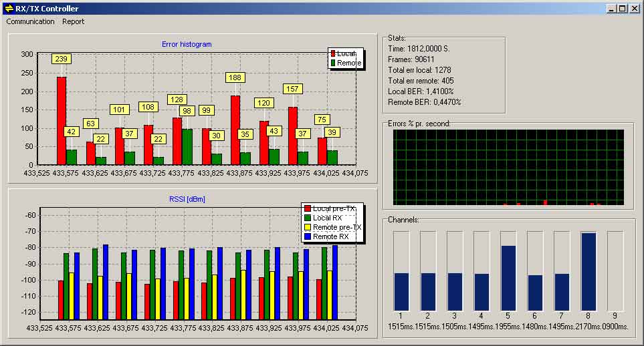Click the 1955ms. channel timing label
This screenshot has width=644, height=346.
(508, 327)
